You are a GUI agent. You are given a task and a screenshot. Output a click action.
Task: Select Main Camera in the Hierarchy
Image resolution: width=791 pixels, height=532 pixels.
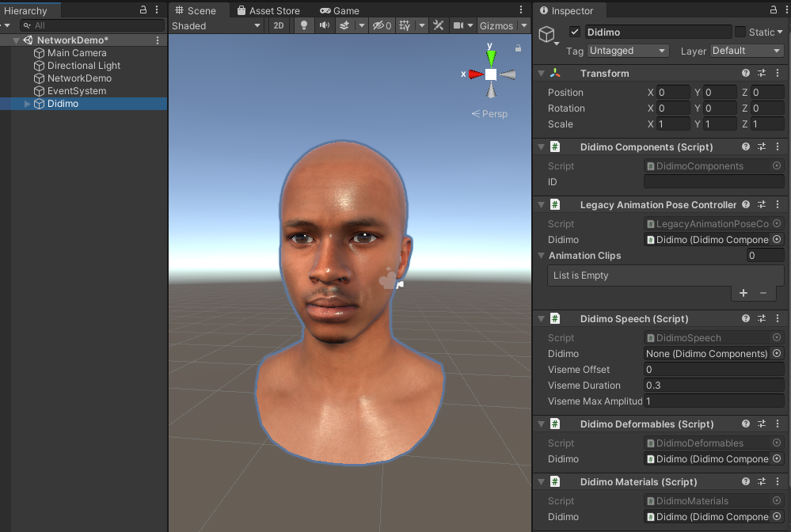(76, 53)
